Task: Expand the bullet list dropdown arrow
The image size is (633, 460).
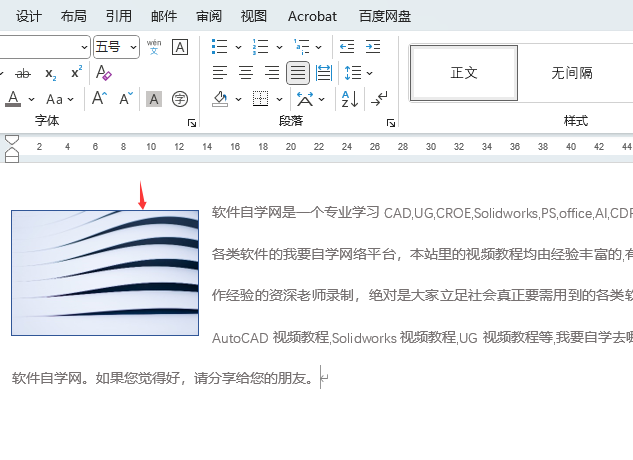Action: pos(239,47)
